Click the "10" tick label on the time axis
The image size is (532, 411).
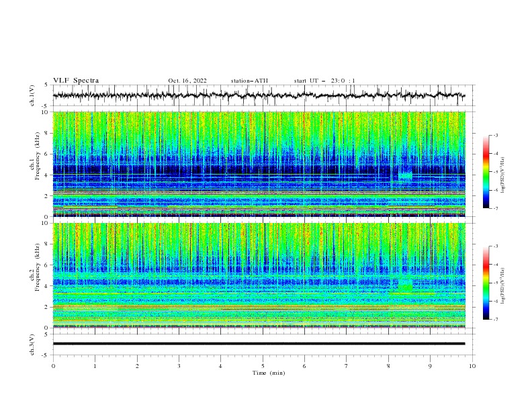472,366
